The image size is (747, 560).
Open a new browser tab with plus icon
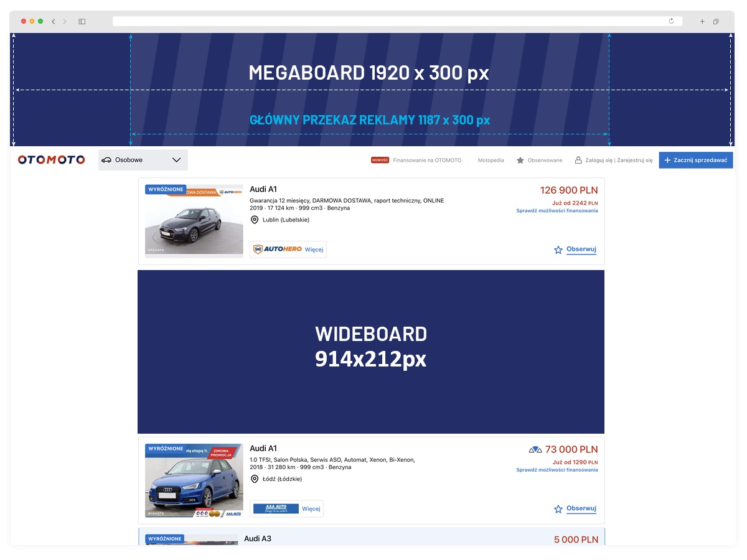702,21
